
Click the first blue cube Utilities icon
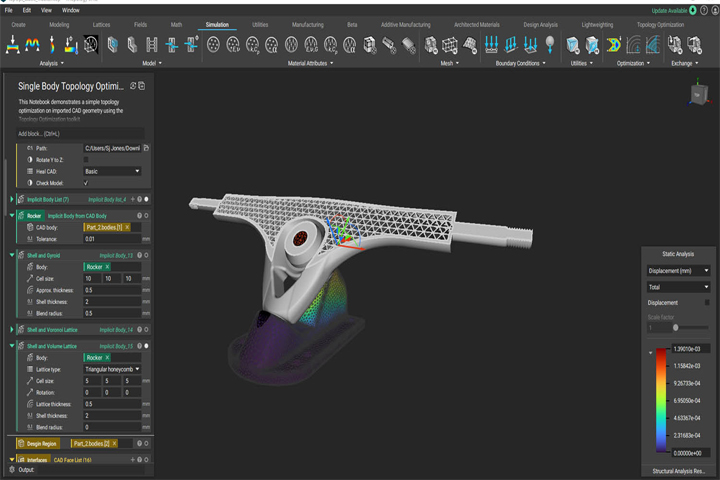pos(573,45)
